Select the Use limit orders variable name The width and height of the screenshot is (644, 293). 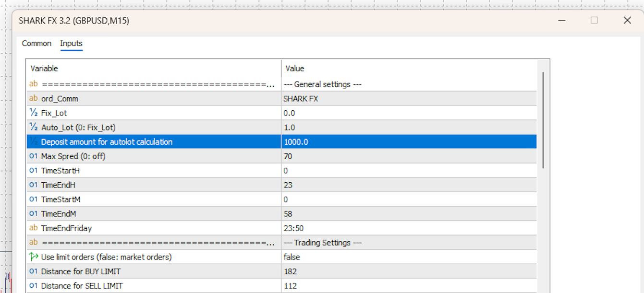click(107, 257)
